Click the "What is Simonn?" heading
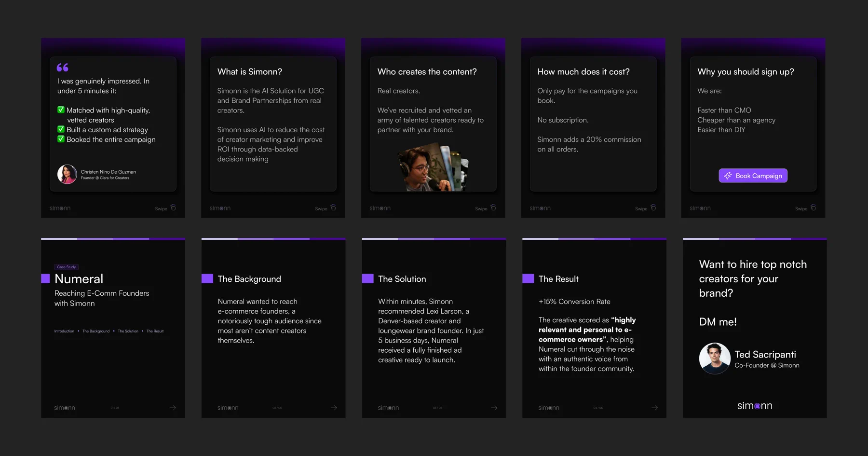The height and width of the screenshot is (456, 868). coord(250,72)
